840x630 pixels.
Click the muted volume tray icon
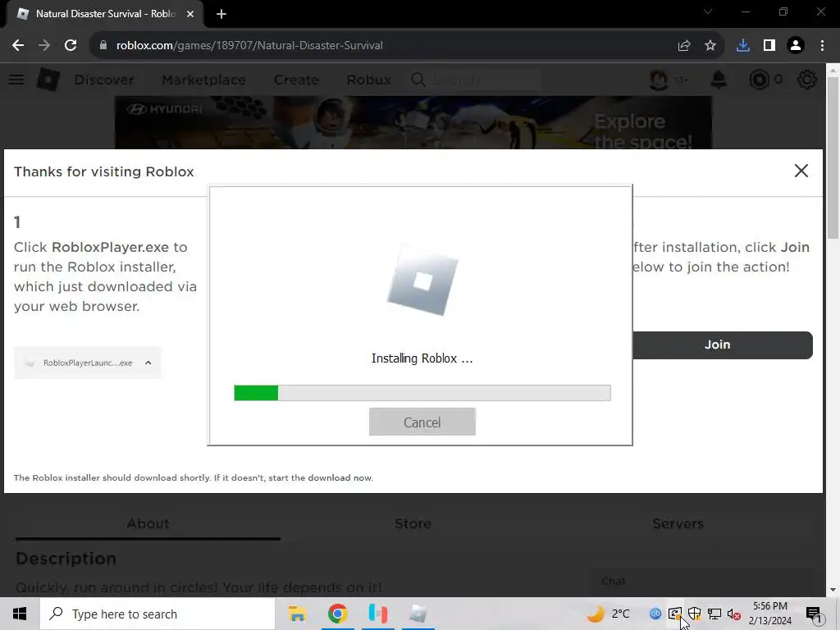tap(734, 614)
